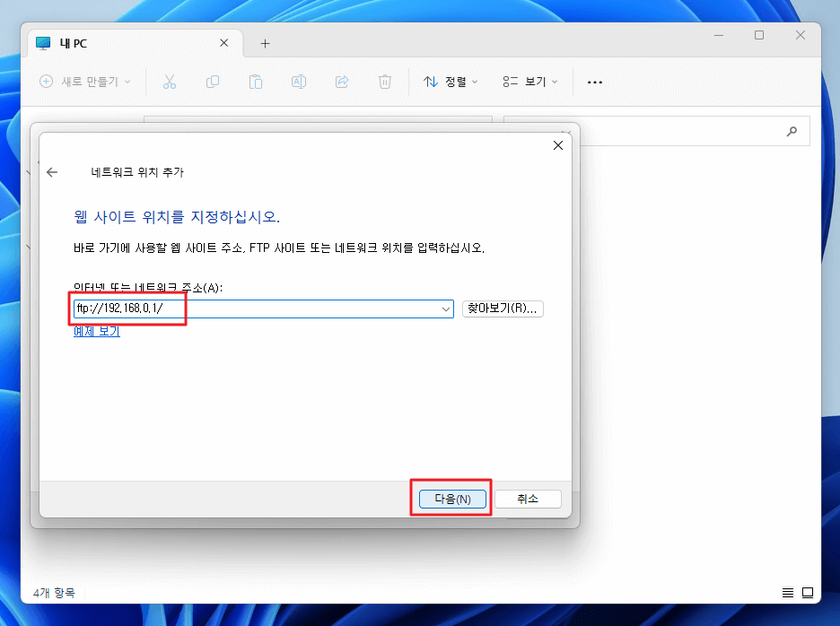Click the Share icon in the toolbar
This screenshot has width=840, height=626.
click(342, 82)
